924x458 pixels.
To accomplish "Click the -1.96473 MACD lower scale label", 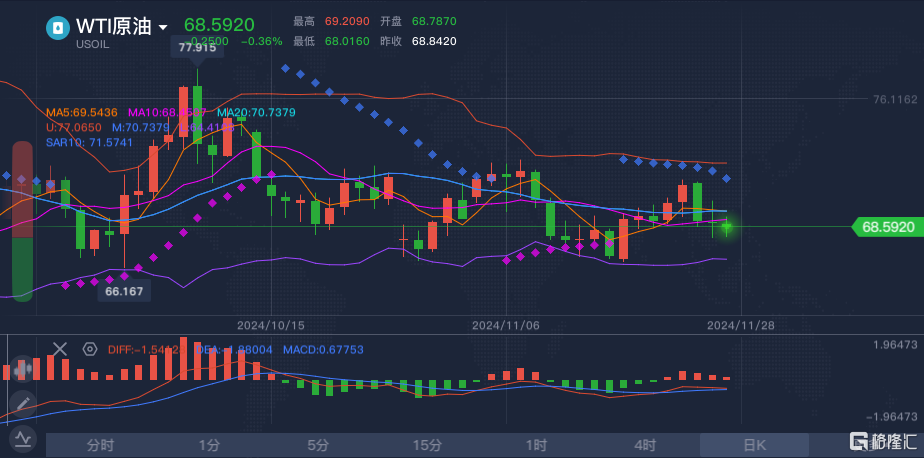I will click(x=893, y=417).
